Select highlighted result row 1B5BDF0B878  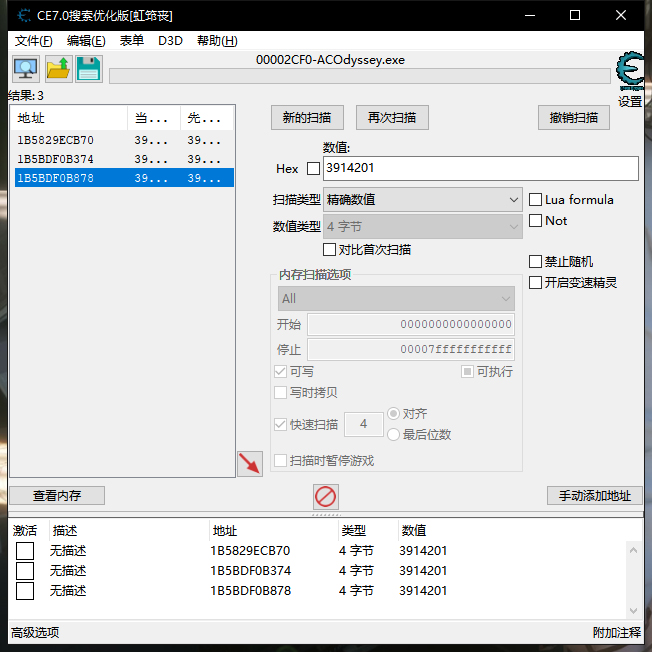point(124,178)
